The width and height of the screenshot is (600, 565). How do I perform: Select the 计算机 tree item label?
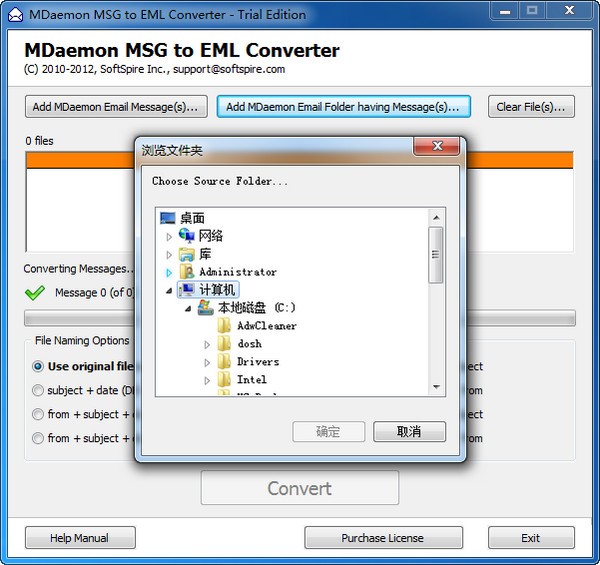pos(217,290)
